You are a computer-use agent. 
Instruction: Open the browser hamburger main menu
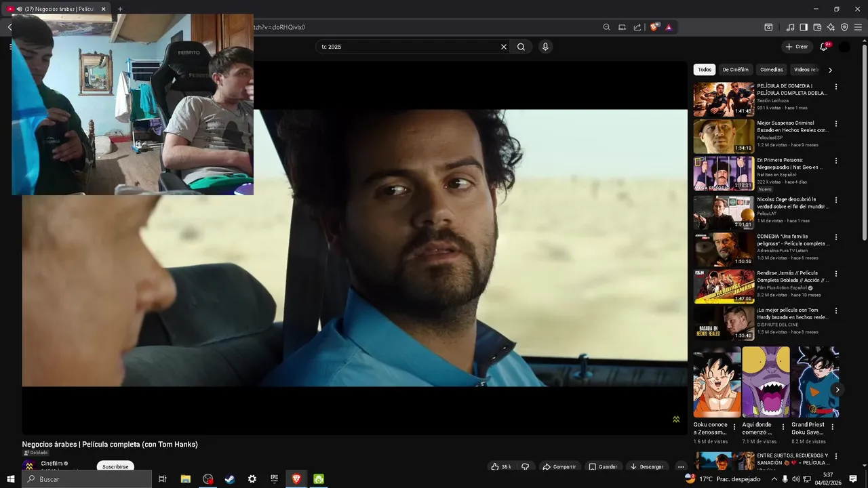click(858, 27)
